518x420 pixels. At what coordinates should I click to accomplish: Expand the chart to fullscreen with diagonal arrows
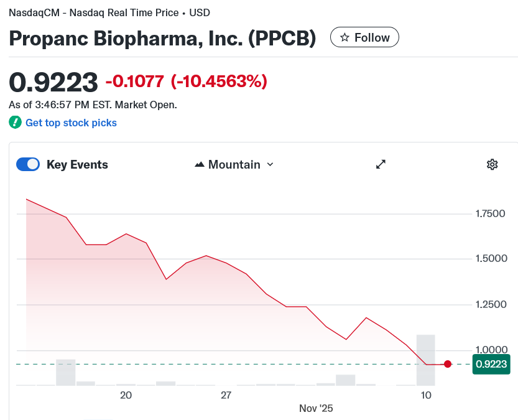click(x=381, y=164)
